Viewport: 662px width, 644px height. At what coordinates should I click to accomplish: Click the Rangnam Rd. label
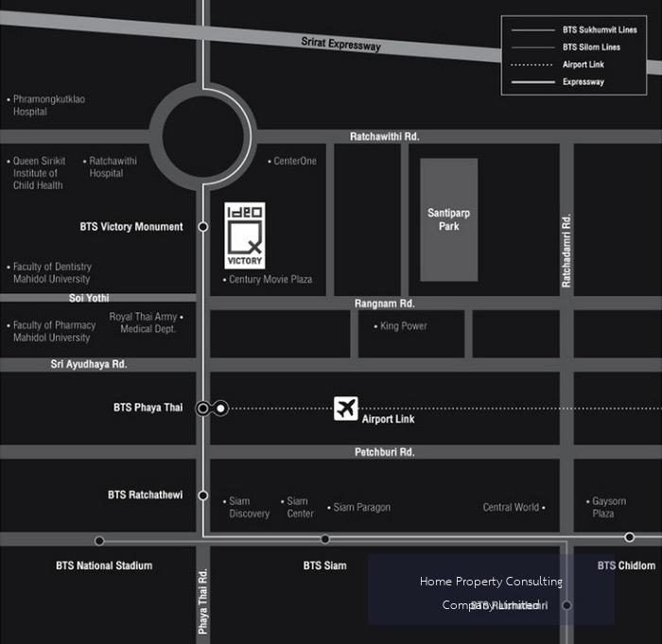point(384,304)
